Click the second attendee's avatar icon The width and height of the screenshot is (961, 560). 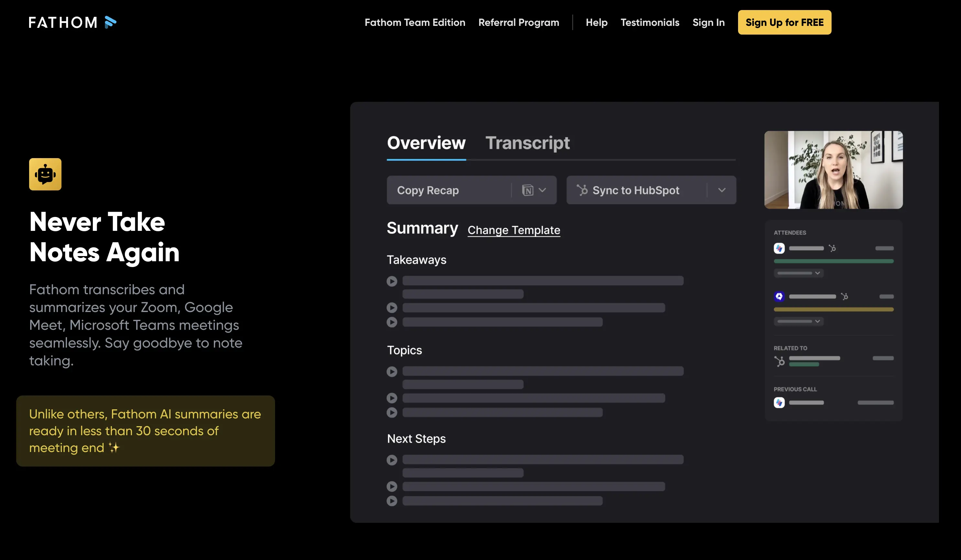pos(779,296)
